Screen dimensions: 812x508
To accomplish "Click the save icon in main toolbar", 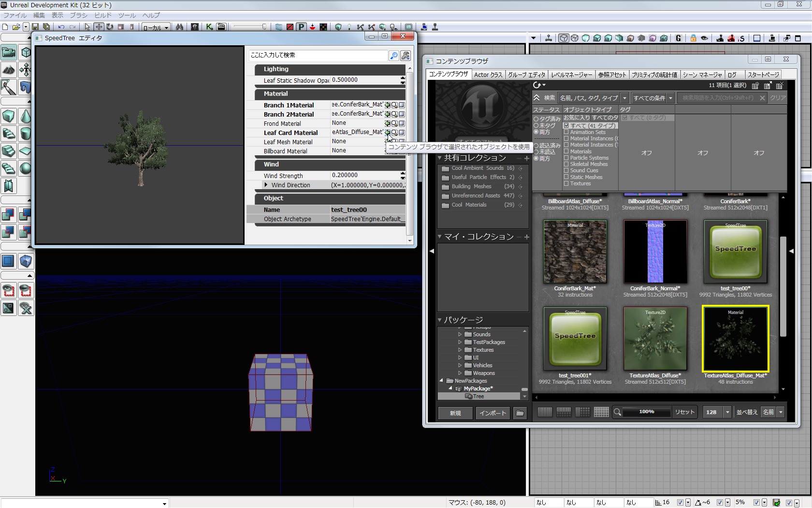I will click(x=35, y=27).
